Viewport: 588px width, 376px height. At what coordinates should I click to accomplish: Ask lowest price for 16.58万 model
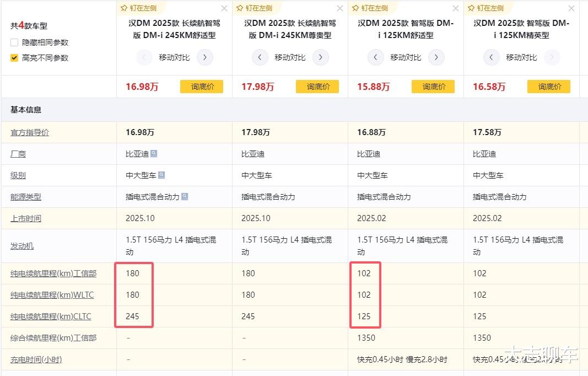549,87
